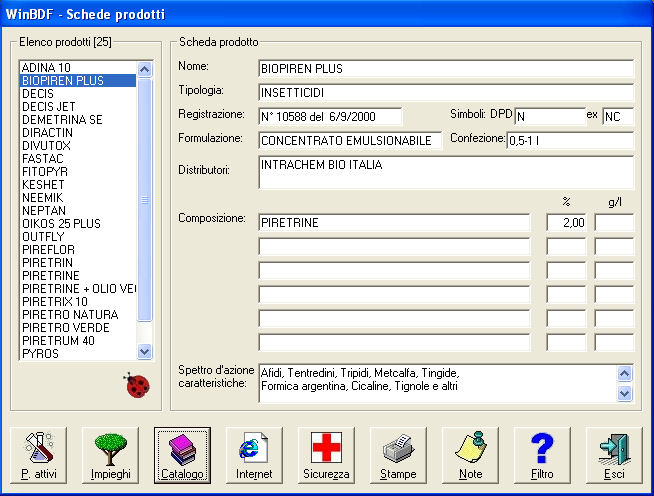The image size is (654, 496).
Task: Select PIRETRINE in product list
Action: [78, 275]
